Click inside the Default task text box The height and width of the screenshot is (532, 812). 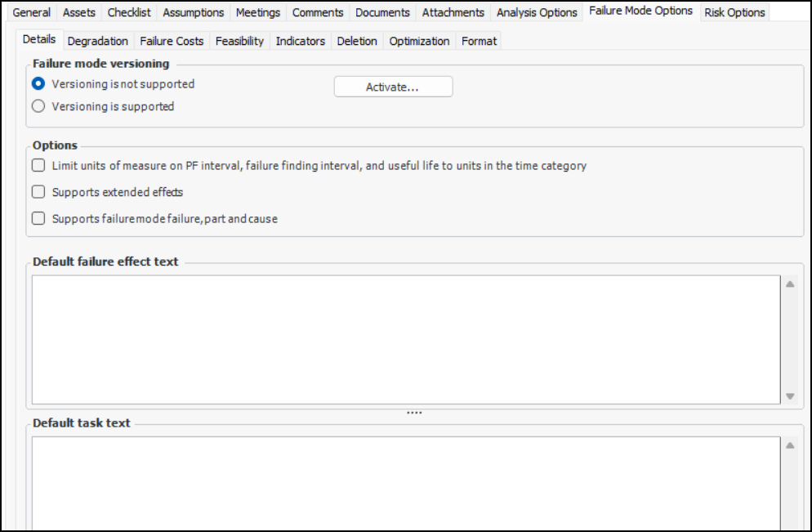point(406,482)
